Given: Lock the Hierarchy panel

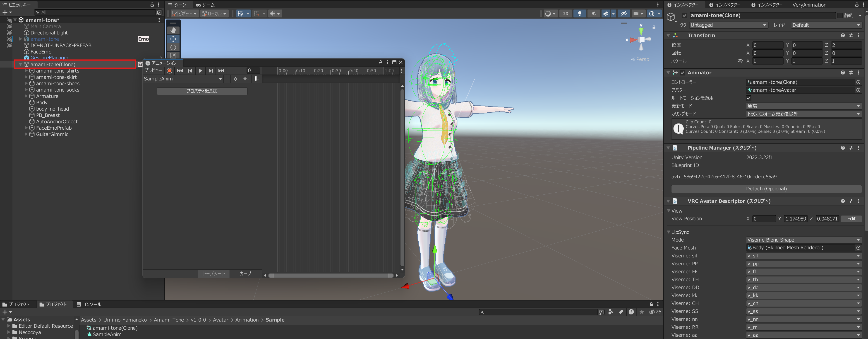Looking at the screenshot, I should (152, 4).
